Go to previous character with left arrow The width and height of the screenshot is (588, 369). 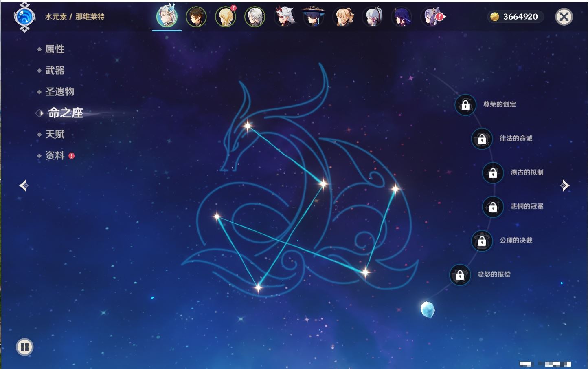(24, 186)
